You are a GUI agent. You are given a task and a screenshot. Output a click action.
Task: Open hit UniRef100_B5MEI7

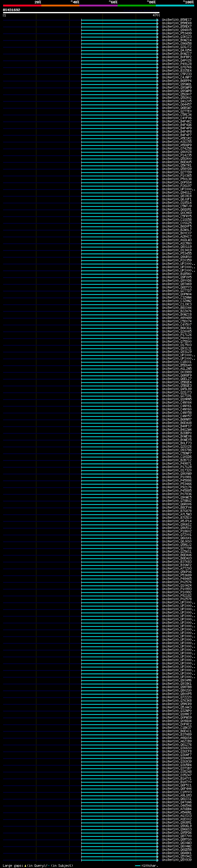(176, 20)
